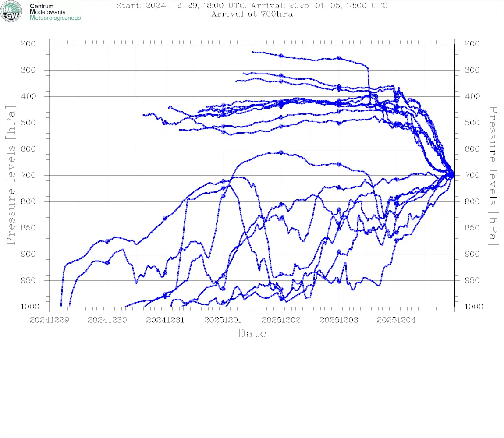504x438 pixels.
Task: Click the 20251204 date label
Action: point(396,320)
